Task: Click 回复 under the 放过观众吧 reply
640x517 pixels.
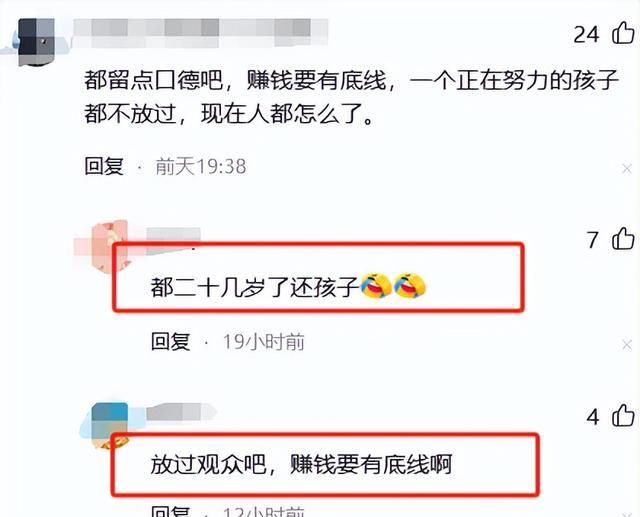Action: click(171, 511)
